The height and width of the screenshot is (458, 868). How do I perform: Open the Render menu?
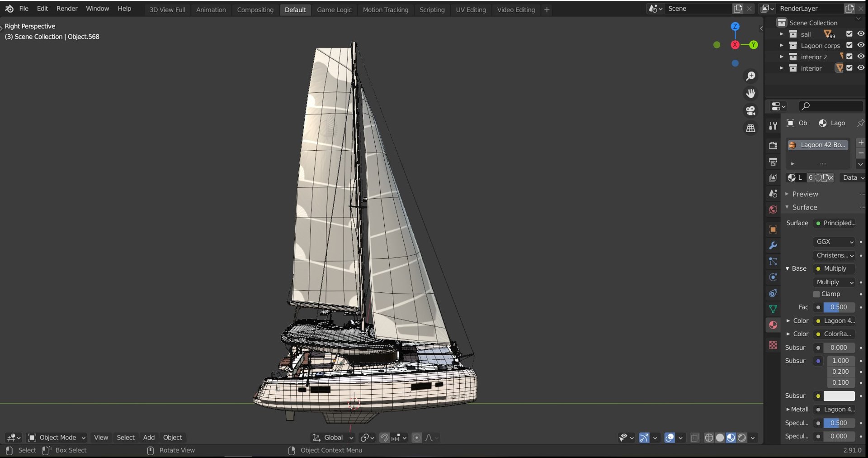click(67, 9)
